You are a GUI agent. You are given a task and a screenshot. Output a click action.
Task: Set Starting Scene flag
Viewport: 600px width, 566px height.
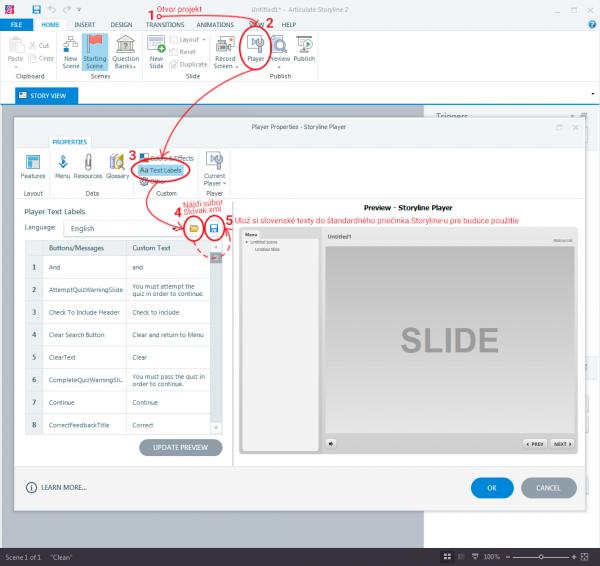(95, 52)
